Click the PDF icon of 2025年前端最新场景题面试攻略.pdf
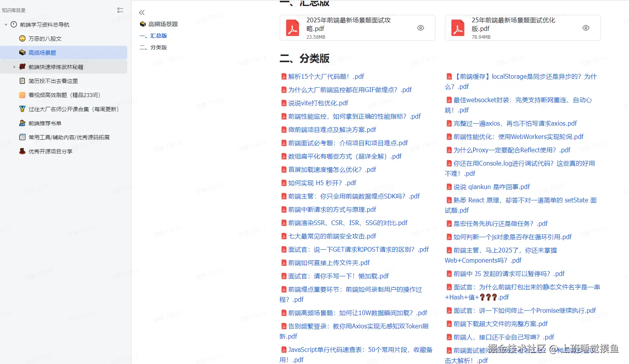The width and height of the screenshot is (629, 364). coord(293,28)
